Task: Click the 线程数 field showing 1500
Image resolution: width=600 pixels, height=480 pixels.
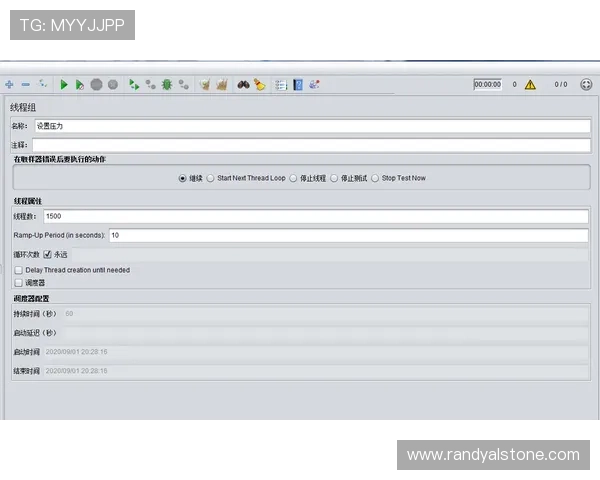Action: [x=315, y=216]
